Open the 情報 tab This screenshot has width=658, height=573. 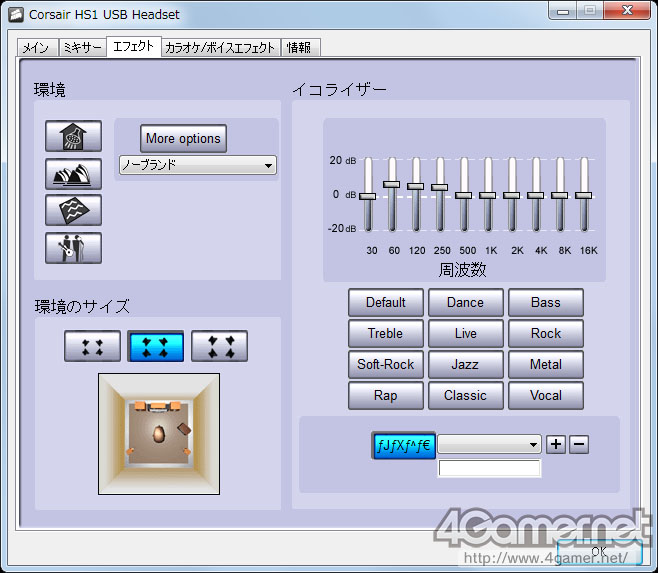pos(300,48)
